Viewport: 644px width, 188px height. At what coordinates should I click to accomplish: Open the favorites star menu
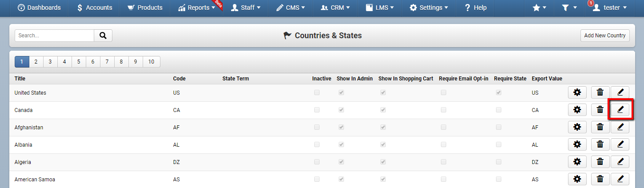click(539, 8)
